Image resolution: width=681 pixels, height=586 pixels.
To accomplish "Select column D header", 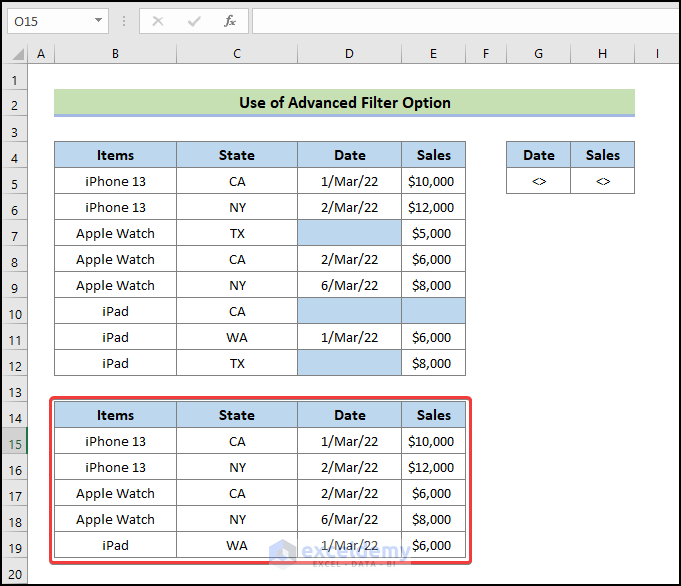I will click(x=350, y=54).
